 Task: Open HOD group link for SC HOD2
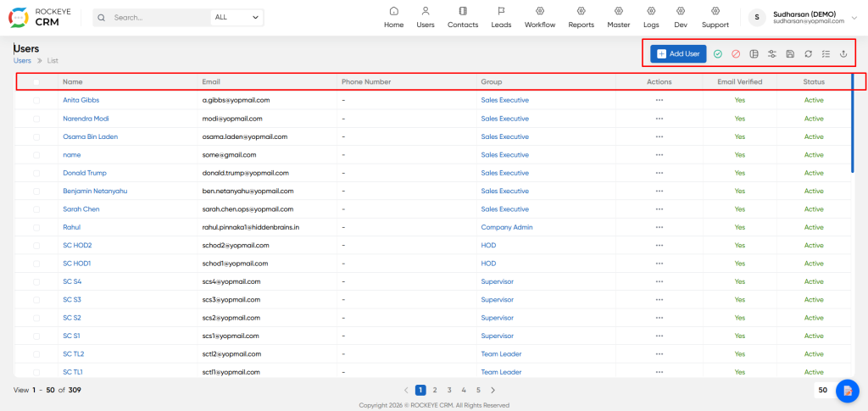click(x=488, y=245)
